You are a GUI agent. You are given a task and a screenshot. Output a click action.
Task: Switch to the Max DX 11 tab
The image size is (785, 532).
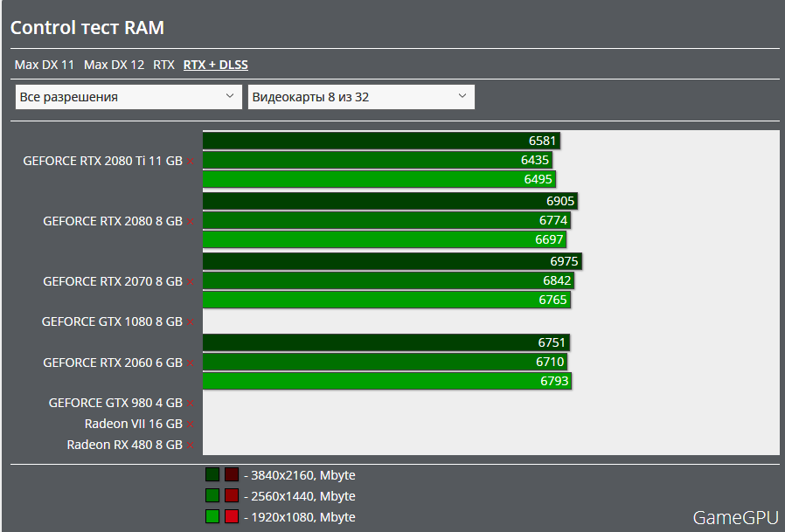44,65
